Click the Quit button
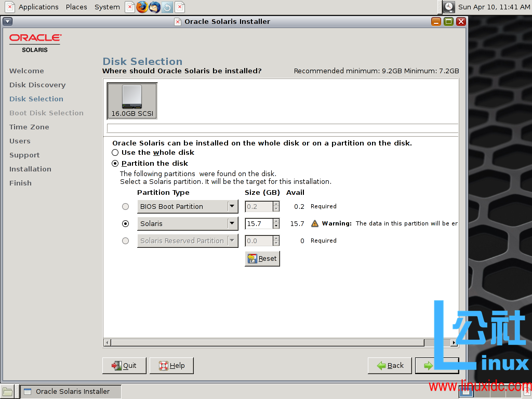 [x=124, y=365]
